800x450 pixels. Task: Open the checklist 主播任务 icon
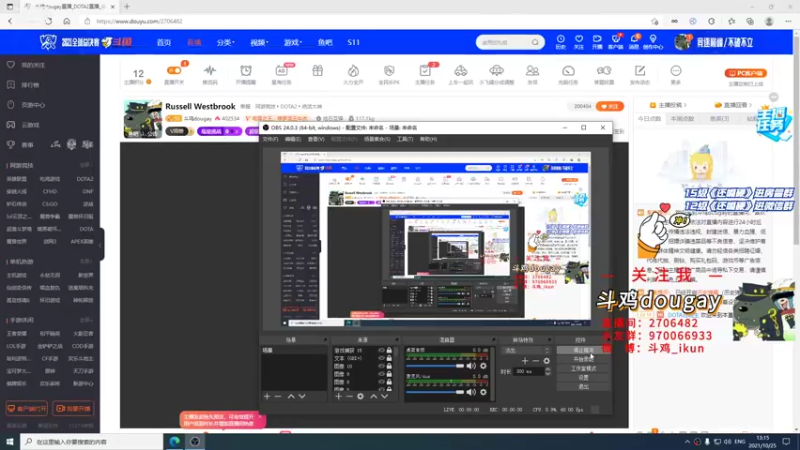click(424, 71)
